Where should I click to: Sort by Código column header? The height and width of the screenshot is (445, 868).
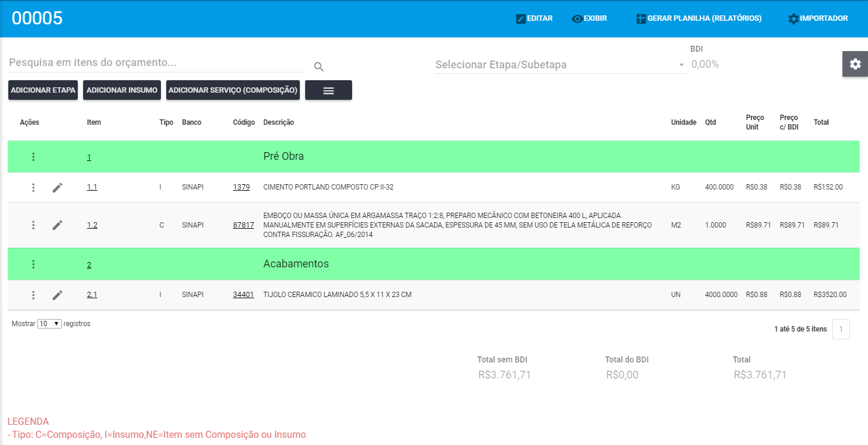tap(244, 122)
